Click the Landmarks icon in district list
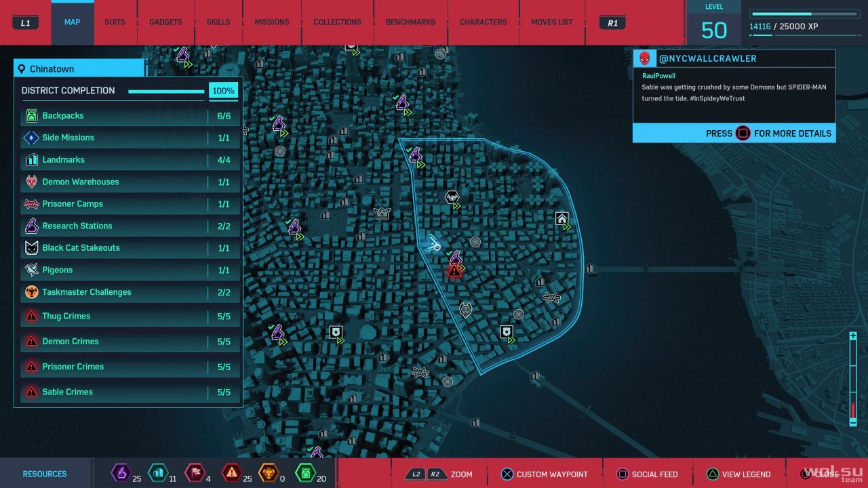868x488 pixels. click(x=31, y=160)
